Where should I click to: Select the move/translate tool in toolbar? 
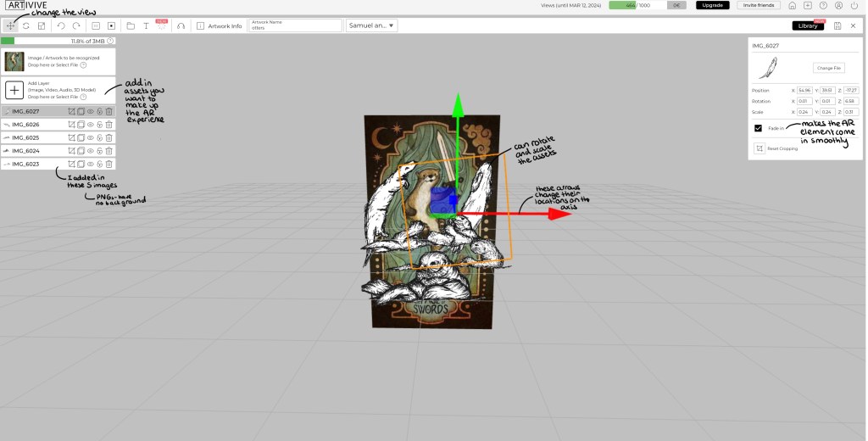10,26
